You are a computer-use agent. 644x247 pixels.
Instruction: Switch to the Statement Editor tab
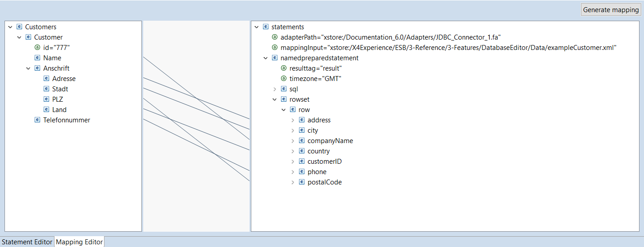pos(27,242)
